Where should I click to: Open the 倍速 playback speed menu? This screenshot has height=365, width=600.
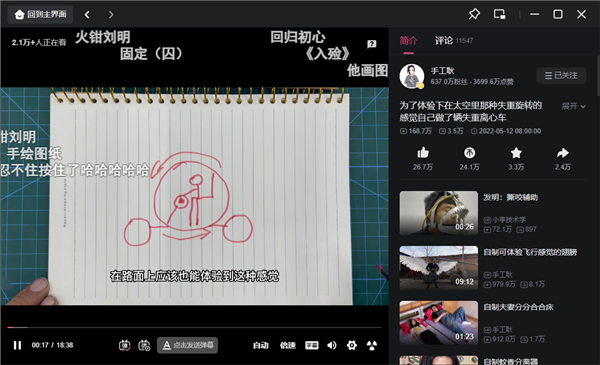[287, 345]
